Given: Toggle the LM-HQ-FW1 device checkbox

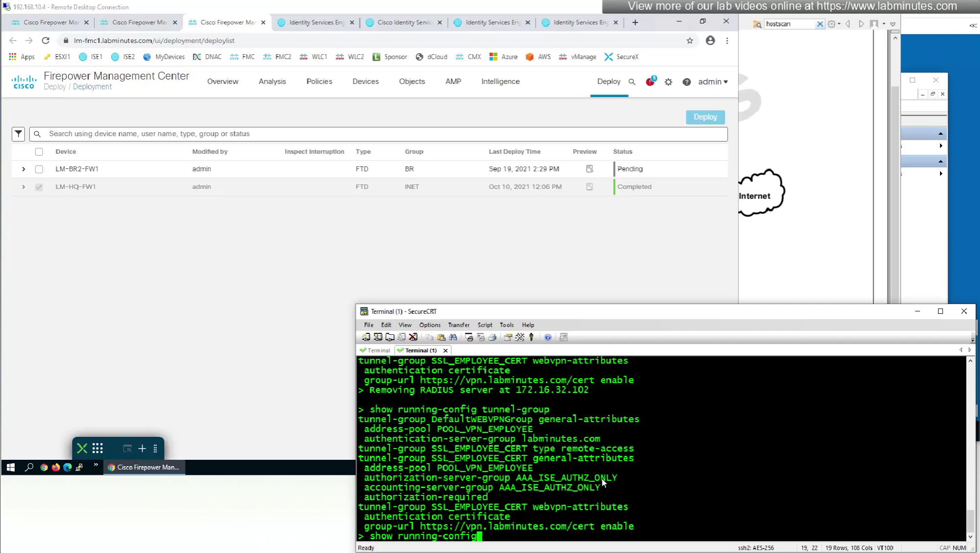Looking at the screenshot, I should [39, 187].
